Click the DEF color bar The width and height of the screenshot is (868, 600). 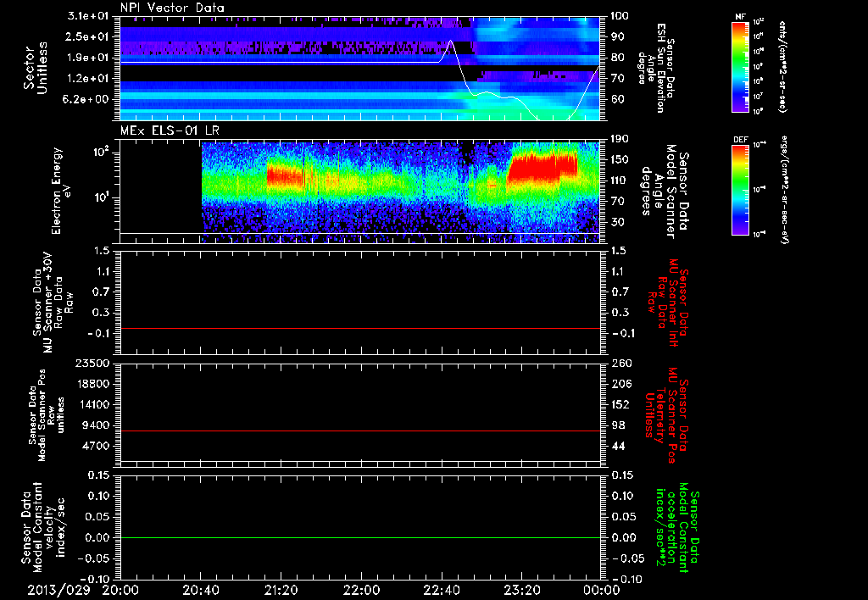click(x=741, y=190)
